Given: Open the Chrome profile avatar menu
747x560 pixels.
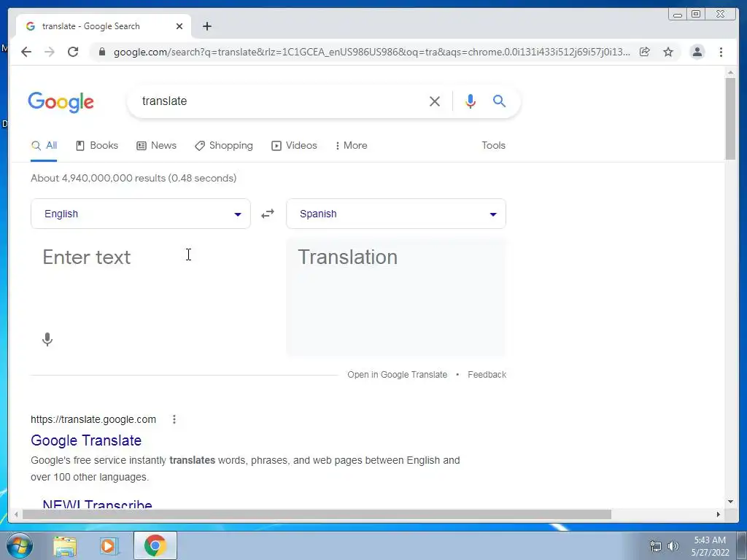Looking at the screenshot, I should coord(697,52).
